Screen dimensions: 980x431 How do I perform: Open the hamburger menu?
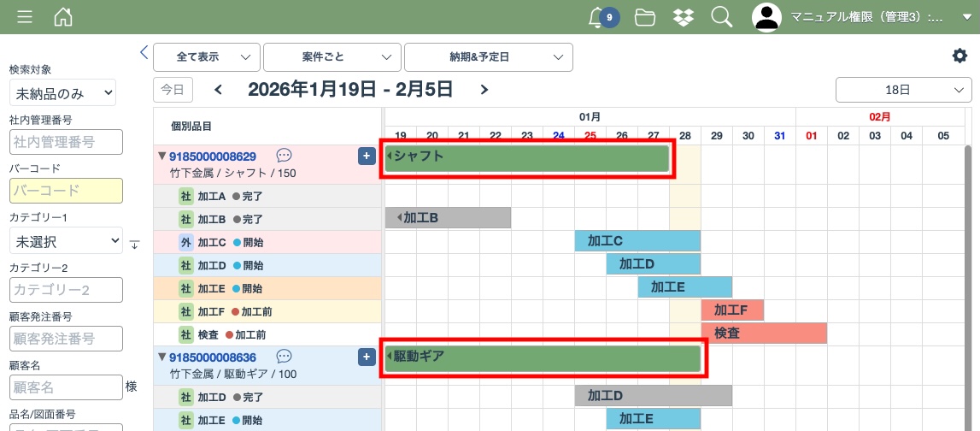[25, 17]
